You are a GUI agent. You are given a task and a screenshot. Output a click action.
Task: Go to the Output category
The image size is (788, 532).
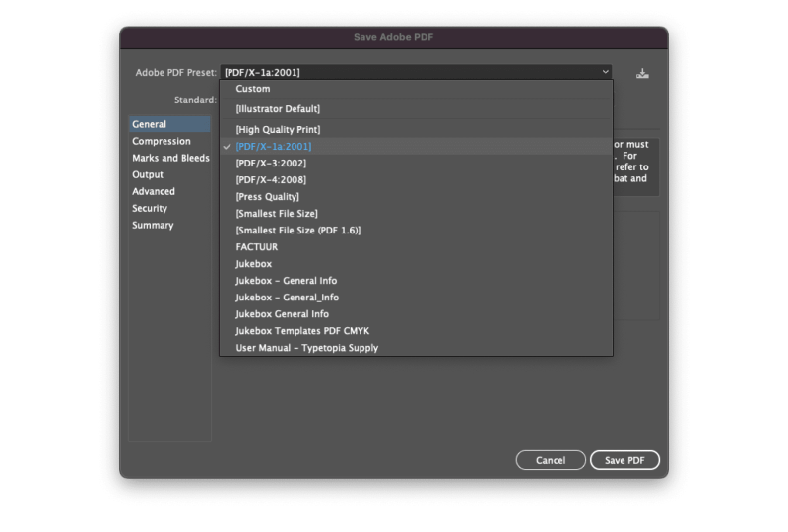click(x=169, y=175)
